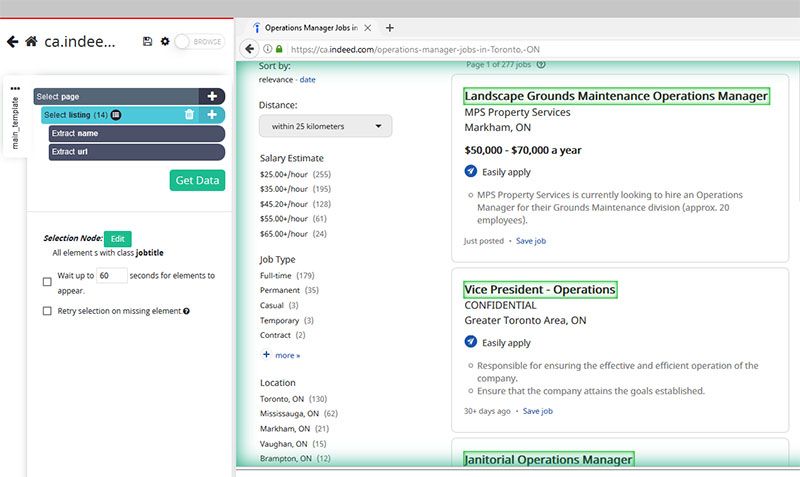Select the Select page command
800x477 pixels.
click(x=116, y=96)
